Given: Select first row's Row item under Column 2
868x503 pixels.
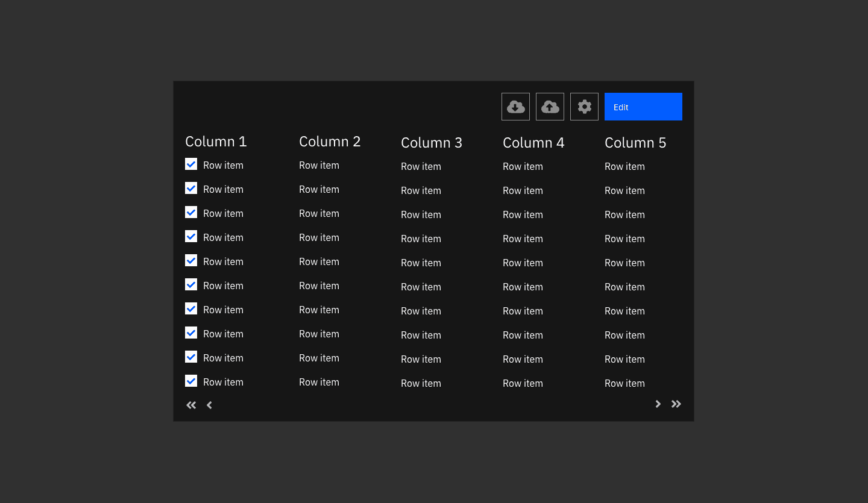Looking at the screenshot, I should coord(319,165).
